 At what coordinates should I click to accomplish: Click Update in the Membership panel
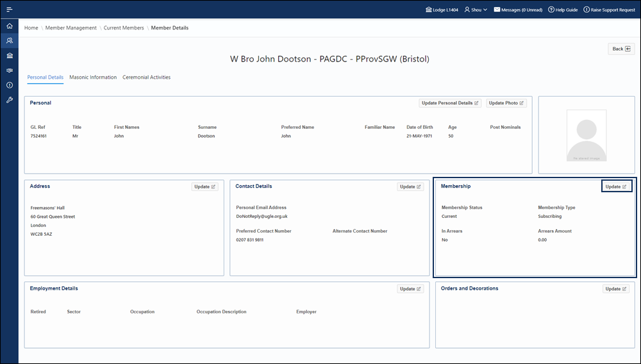point(616,186)
